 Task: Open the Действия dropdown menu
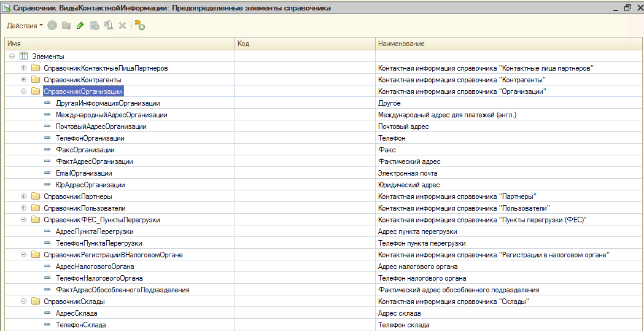pos(25,26)
